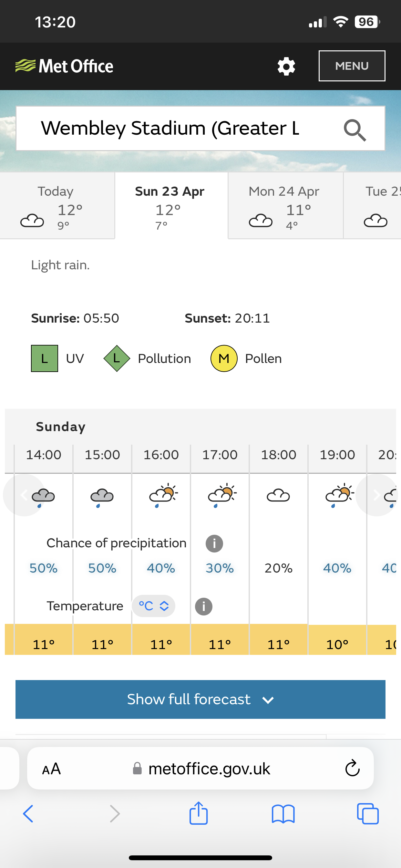Show next hours with the right arrow
Image resolution: width=401 pixels, height=868 pixels.
376,495
